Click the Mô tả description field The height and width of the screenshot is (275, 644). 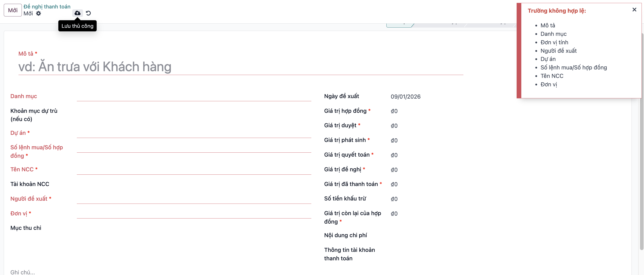(x=241, y=67)
